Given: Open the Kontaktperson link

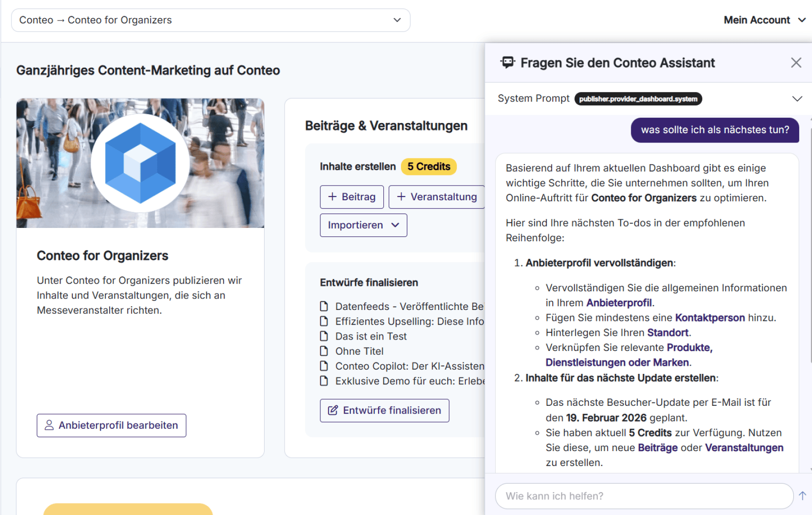Looking at the screenshot, I should point(710,318).
